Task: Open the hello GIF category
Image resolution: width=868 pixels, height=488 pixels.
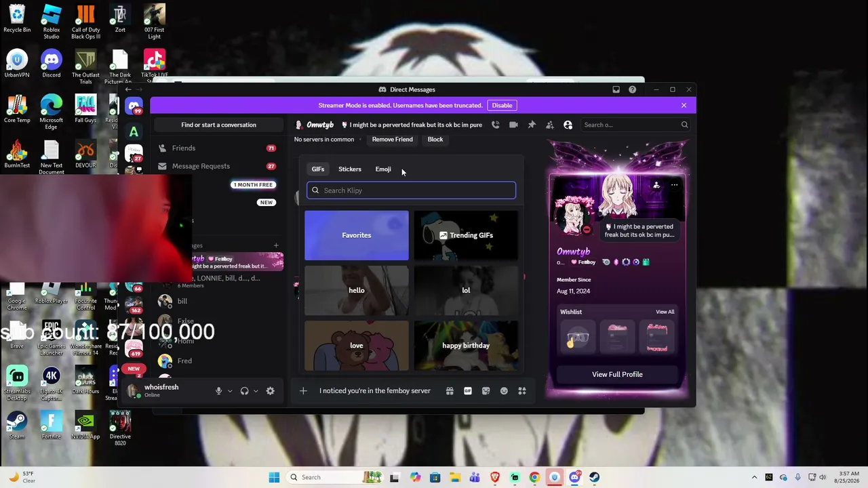Action: [357, 291]
